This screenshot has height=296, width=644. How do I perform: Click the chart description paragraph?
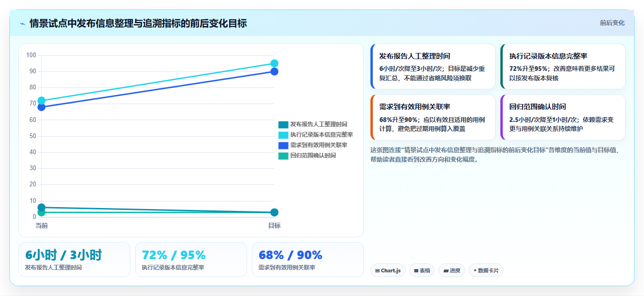coord(495,155)
